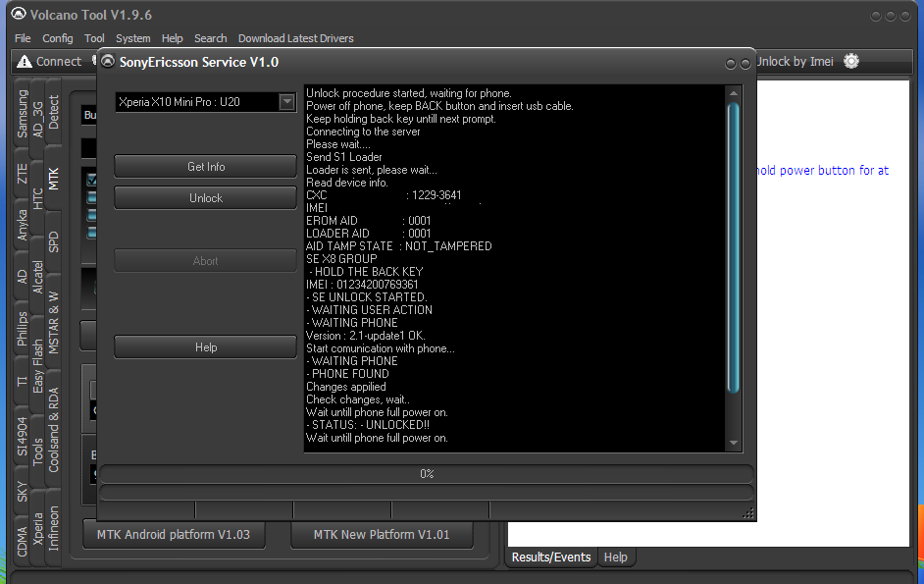Viewport: 924px width, 584px height.
Task: Select the SKY vertical tab
Action: pyautogui.click(x=23, y=492)
